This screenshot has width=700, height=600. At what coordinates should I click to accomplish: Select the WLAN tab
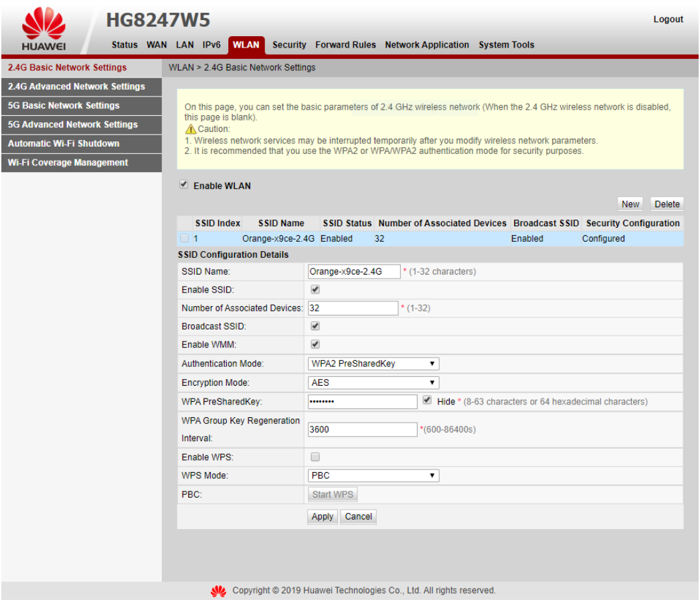246,45
